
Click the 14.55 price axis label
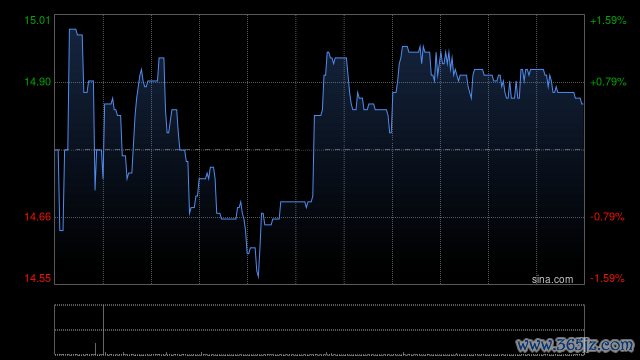tap(38, 278)
